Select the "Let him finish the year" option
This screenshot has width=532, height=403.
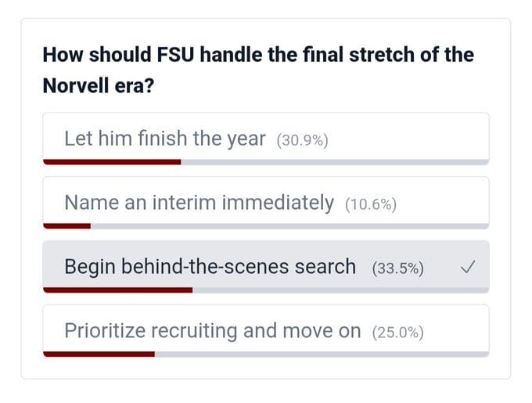(x=165, y=139)
